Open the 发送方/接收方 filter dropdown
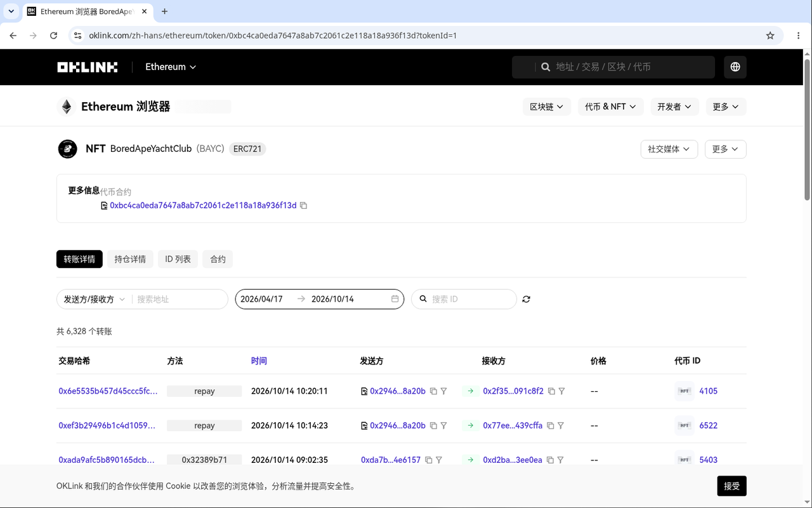The width and height of the screenshot is (812, 508). click(94, 299)
